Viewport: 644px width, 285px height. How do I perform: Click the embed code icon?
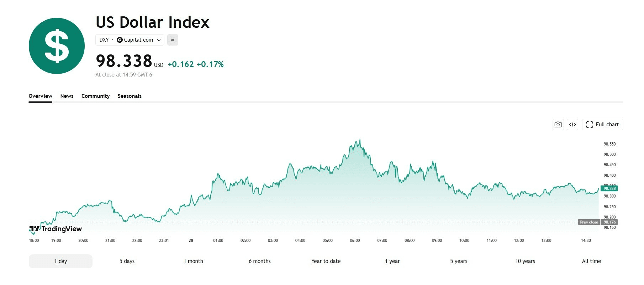coord(572,125)
